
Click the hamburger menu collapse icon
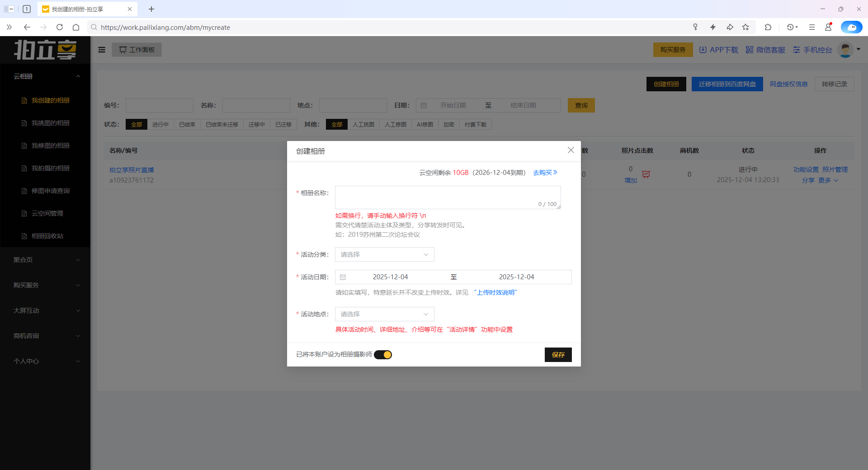coord(102,50)
